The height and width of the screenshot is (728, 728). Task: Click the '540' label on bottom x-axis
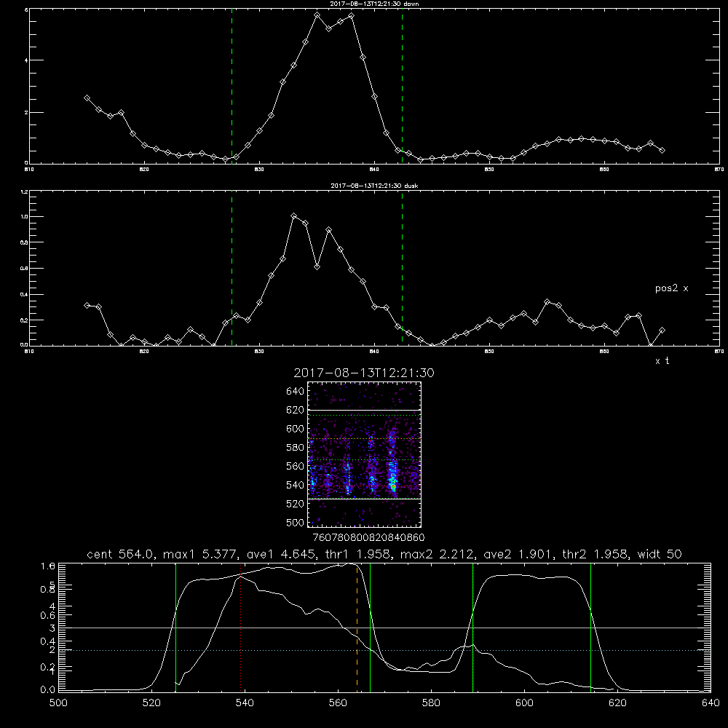pyautogui.click(x=245, y=703)
